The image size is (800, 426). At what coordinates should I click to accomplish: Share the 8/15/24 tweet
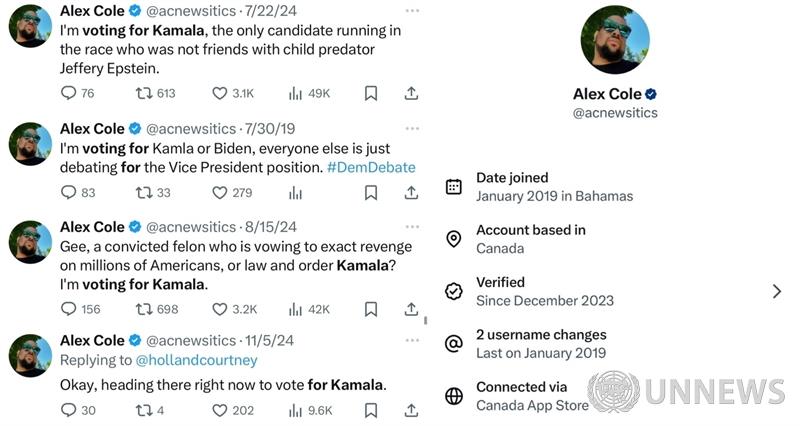(x=411, y=309)
